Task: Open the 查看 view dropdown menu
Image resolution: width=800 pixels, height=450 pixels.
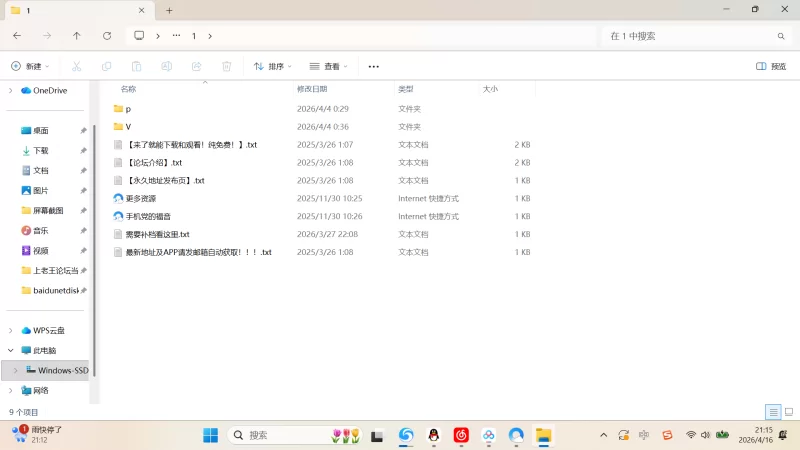Action: (328, 66)
